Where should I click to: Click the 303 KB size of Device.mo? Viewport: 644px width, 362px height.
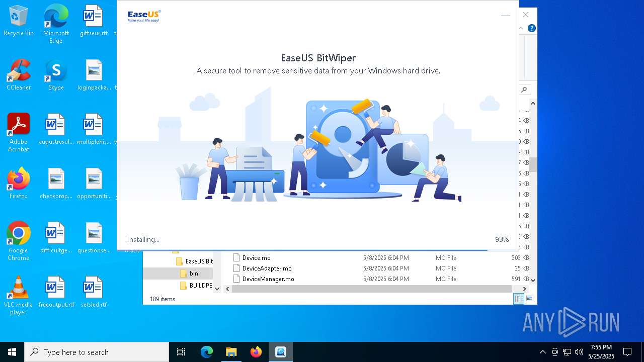pos(520,257)
